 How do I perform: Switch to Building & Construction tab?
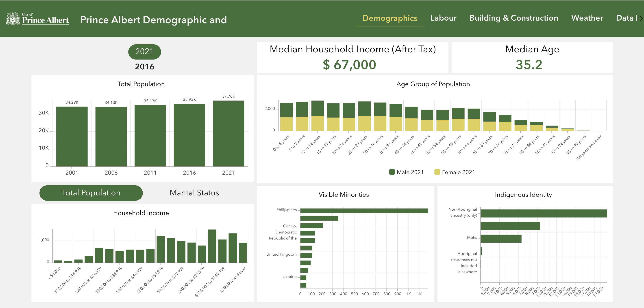pyautogui.click(x=513, y=18)
